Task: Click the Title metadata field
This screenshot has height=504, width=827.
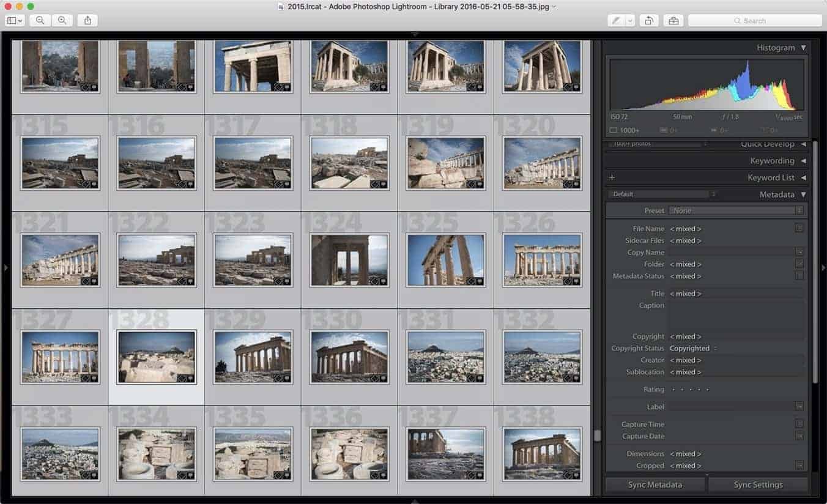Action: [x=736, y=294]
